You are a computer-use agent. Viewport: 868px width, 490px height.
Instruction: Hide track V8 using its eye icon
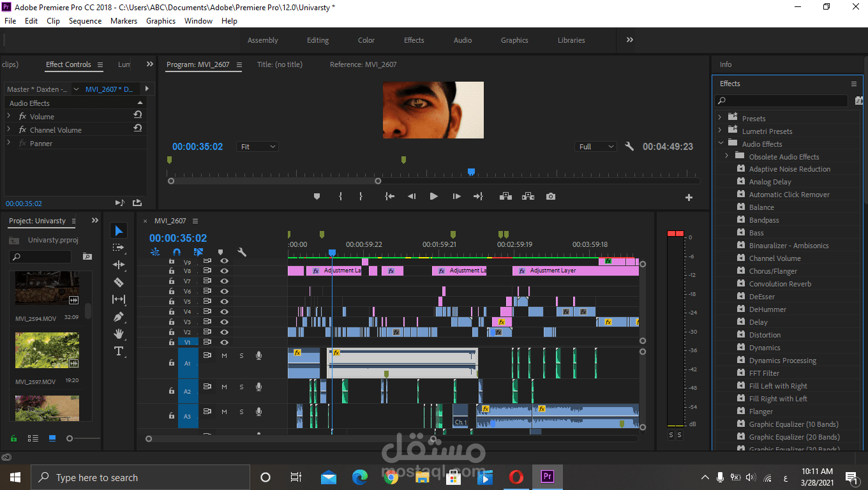coord(224,271)
